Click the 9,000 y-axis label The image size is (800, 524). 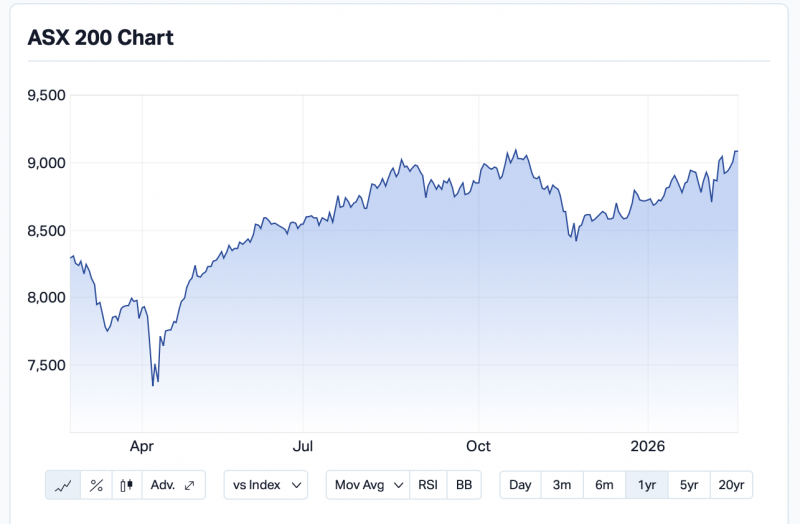pos(44,163)
